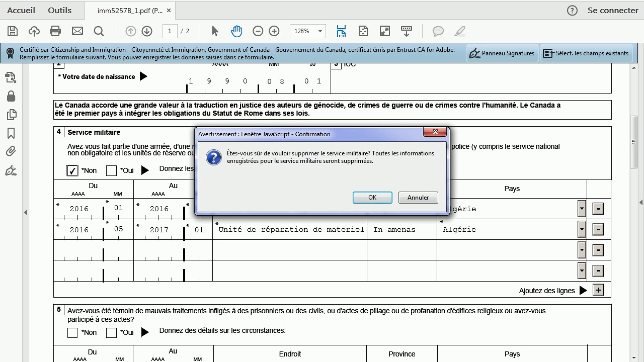This screenshot has width=644, height=362.
Task: Click the email envelope icon
Action: click(77, 31)
